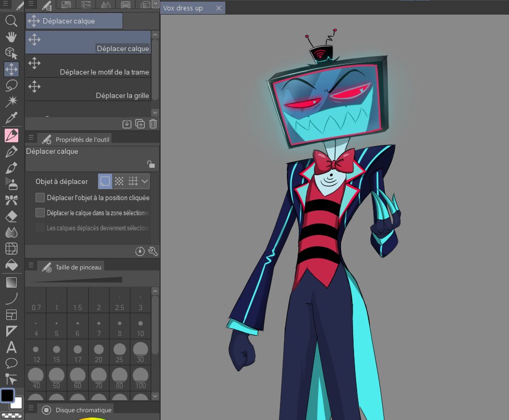
Task: Open Sub tool palette hamburger menu
Action: (31, 4)
